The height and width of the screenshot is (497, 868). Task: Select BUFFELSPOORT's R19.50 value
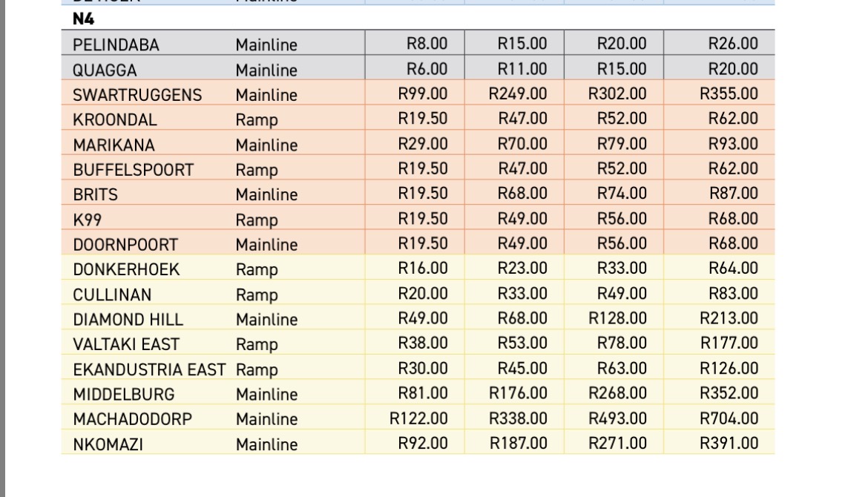pyautogui.click(x=422, y=168)
